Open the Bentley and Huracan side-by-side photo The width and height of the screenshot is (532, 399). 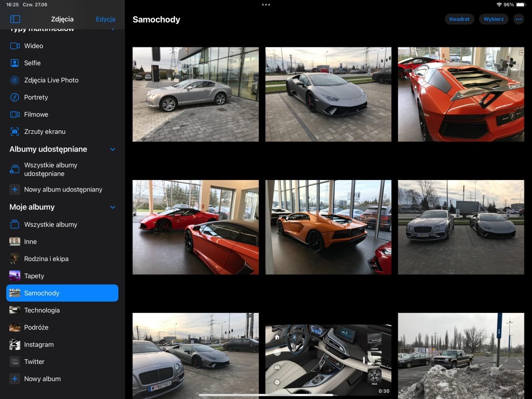pos(461,227)
